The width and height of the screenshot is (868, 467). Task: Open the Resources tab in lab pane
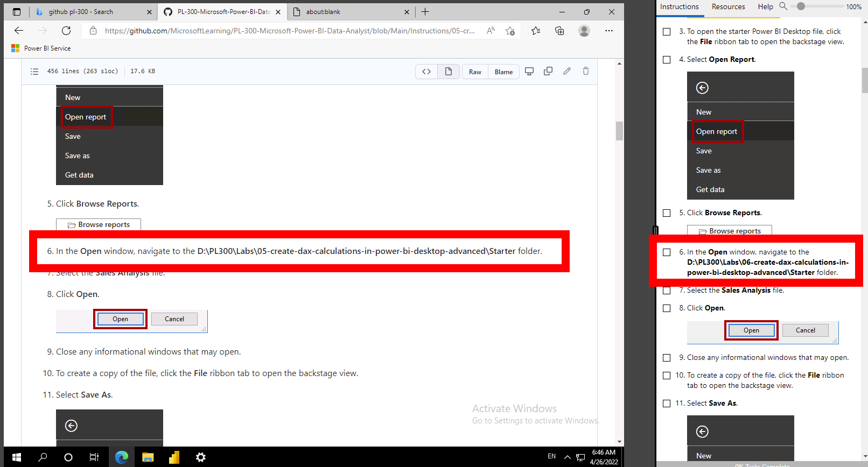point(728,6)
